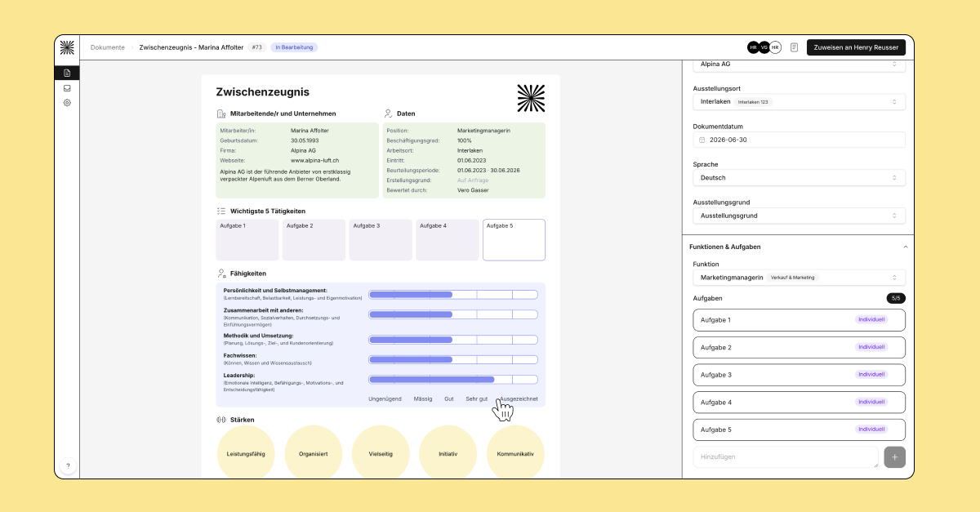Adjust the Methodik und Umsetzung rating bar
980x512 pixels.
click(453, 340)
